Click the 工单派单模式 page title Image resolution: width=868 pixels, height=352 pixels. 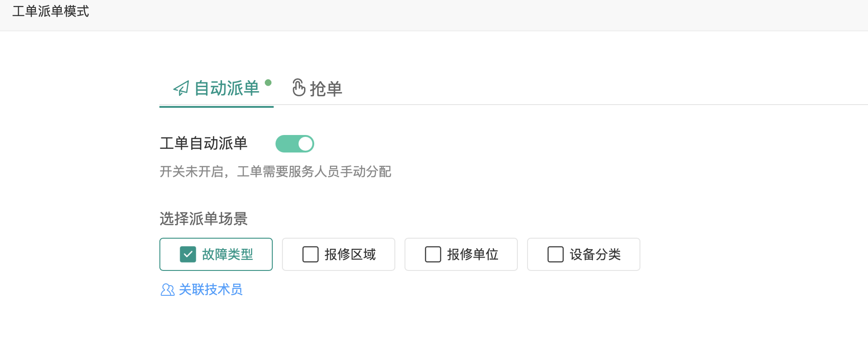pos(51,11)
